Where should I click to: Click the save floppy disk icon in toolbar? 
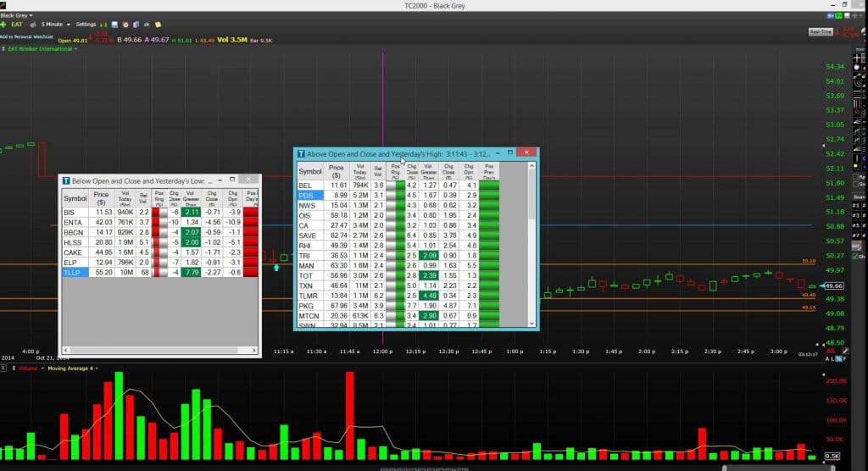(x=114, y=25)
